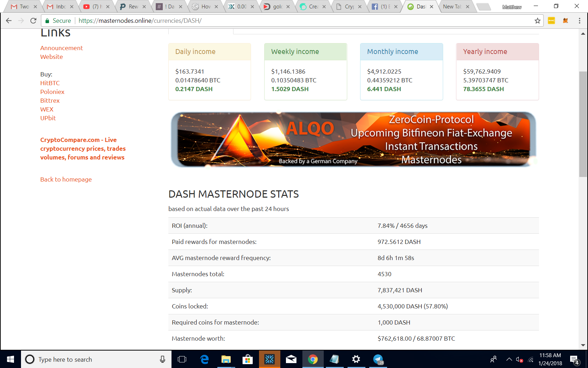Open Microsoft Store from the taskbar
The image size is (588, 368).
[248, 359]
